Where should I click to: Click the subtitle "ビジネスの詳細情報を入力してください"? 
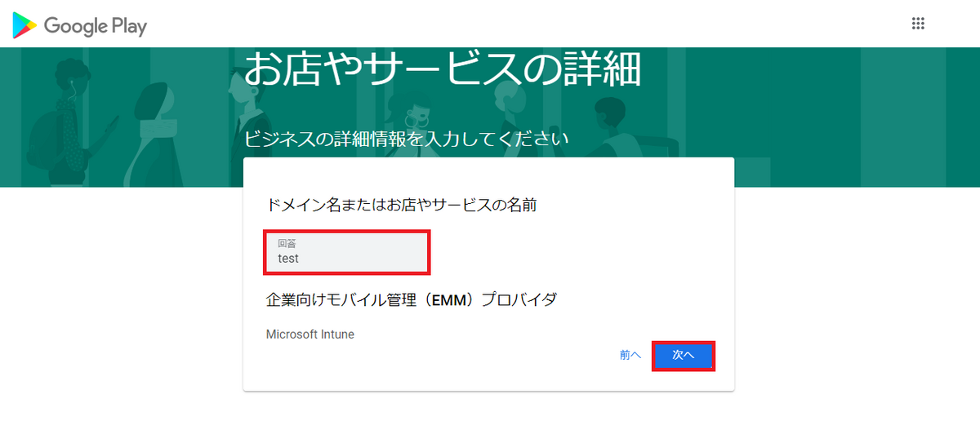click(x=407, y=138)
